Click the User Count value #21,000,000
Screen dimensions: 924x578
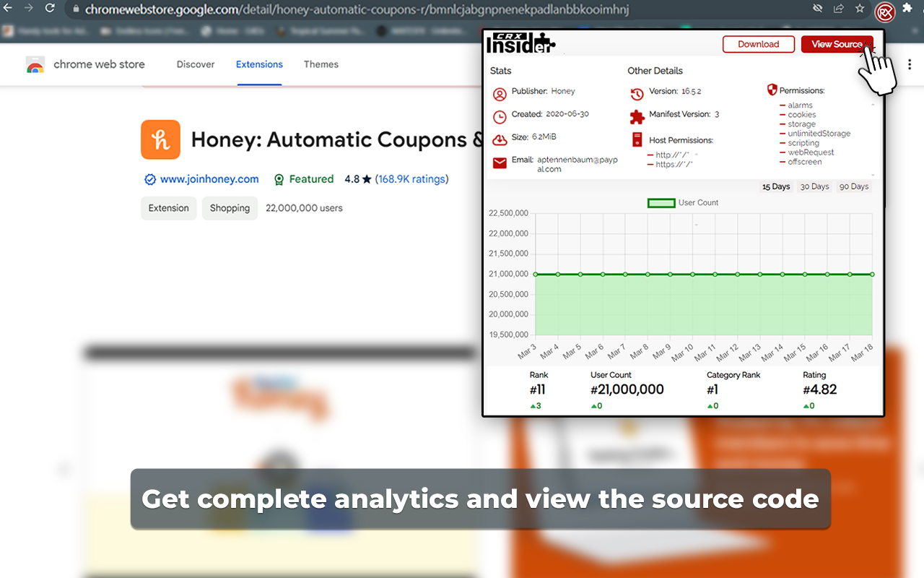point(627,389)
